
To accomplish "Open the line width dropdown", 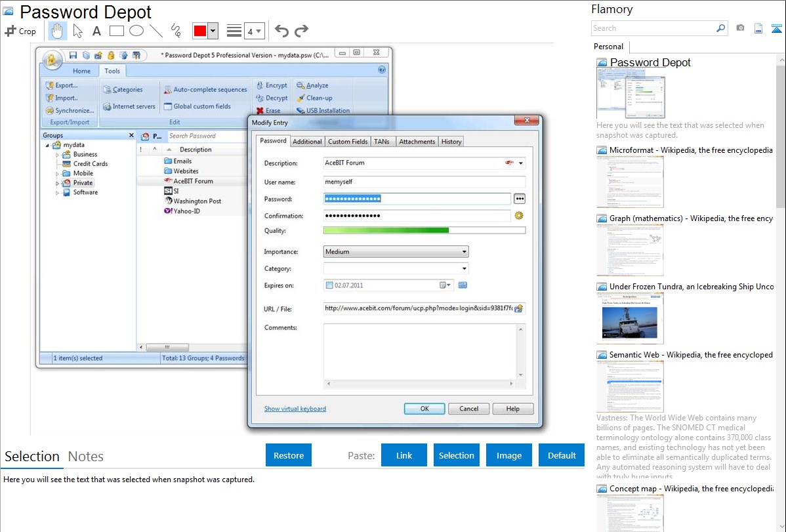I will (254, 31).
